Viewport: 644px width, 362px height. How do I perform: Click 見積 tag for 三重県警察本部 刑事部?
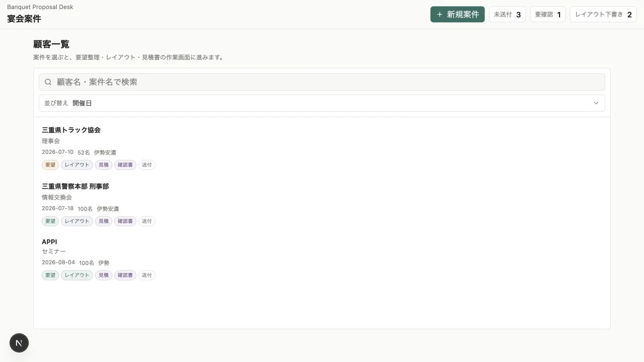(x=104, y=221)
